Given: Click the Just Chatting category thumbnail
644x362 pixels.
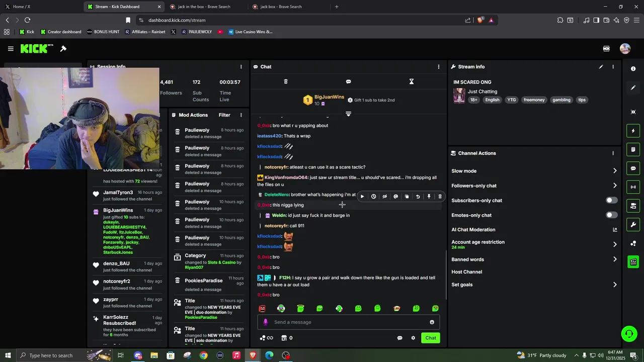Looking at the screenshot, I should point(459,96).
